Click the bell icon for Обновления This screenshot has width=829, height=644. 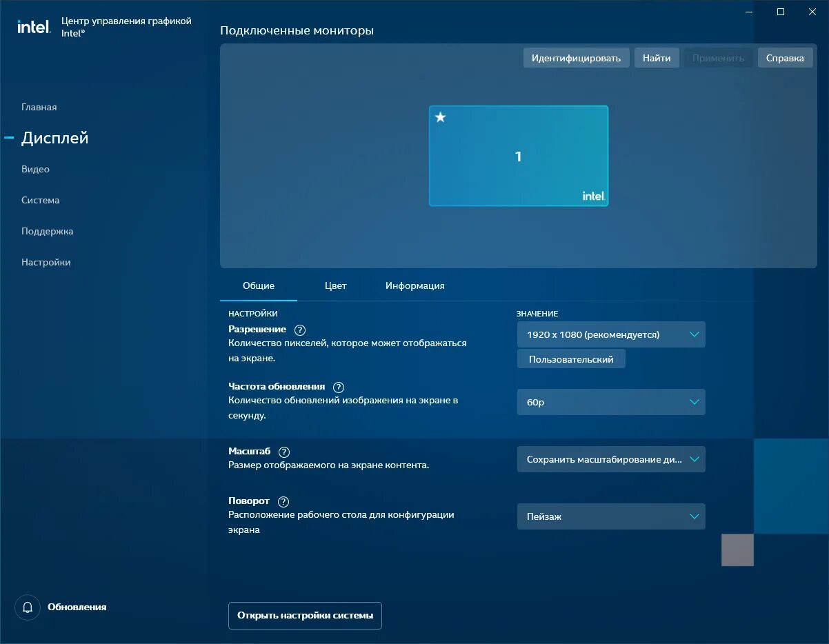[x=28, y=607]
